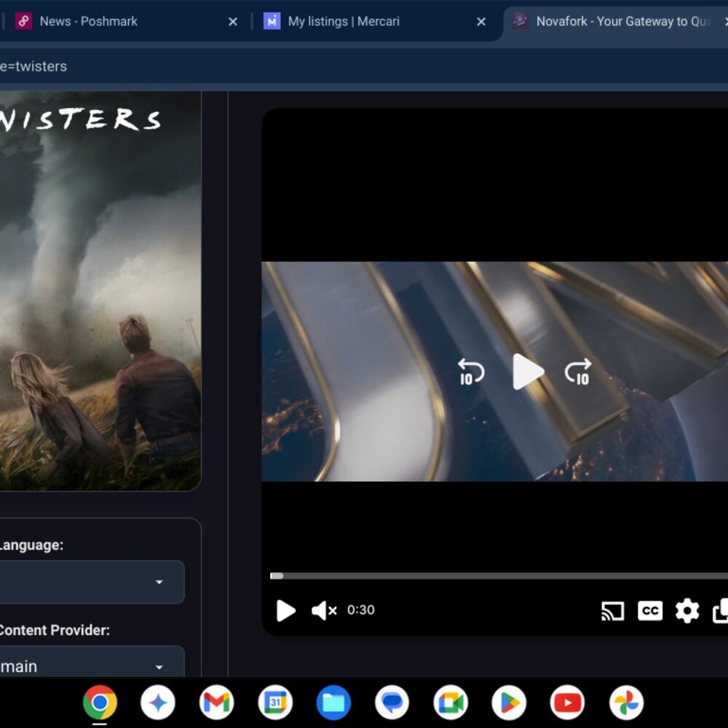This screenshot has height=728, width=728.
Task: Skip forward 10 seconds in video
Action: [x=578, y=372]
